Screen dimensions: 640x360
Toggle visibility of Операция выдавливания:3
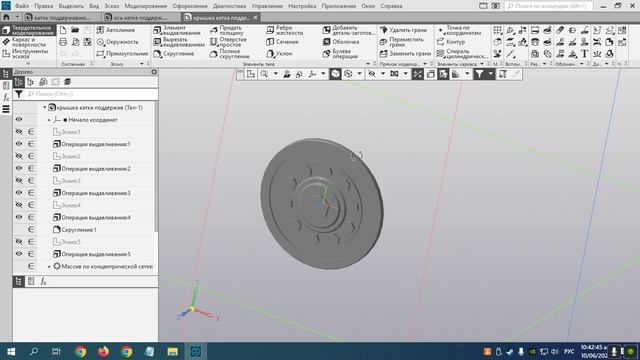[x=19, y=193]
